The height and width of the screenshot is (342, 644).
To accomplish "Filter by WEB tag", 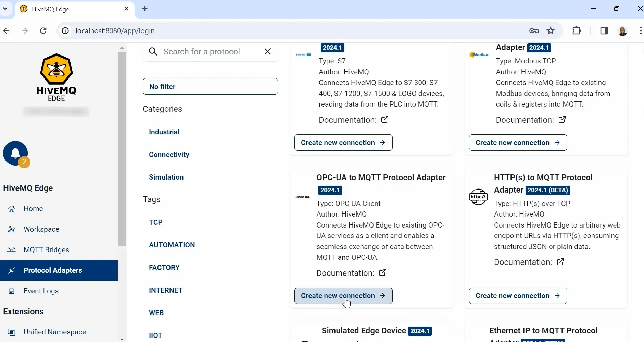I will [156, 313].
